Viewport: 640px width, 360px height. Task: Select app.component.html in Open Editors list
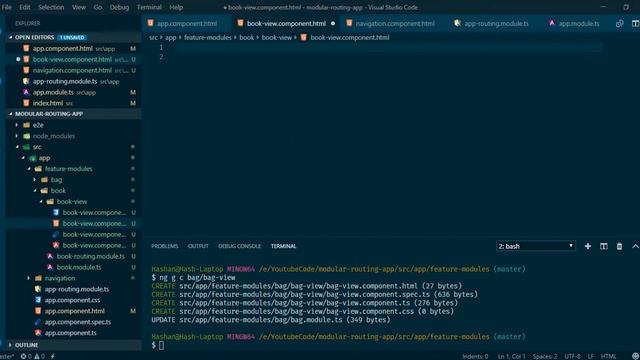[x=73, y=49]
